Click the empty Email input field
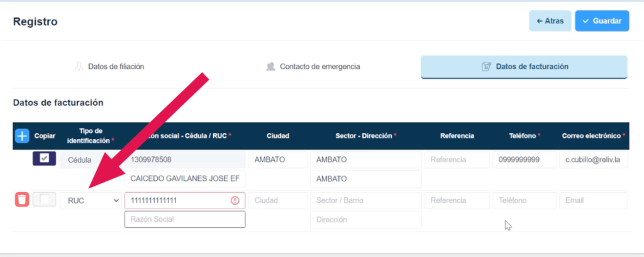 (x=593, y=200)
